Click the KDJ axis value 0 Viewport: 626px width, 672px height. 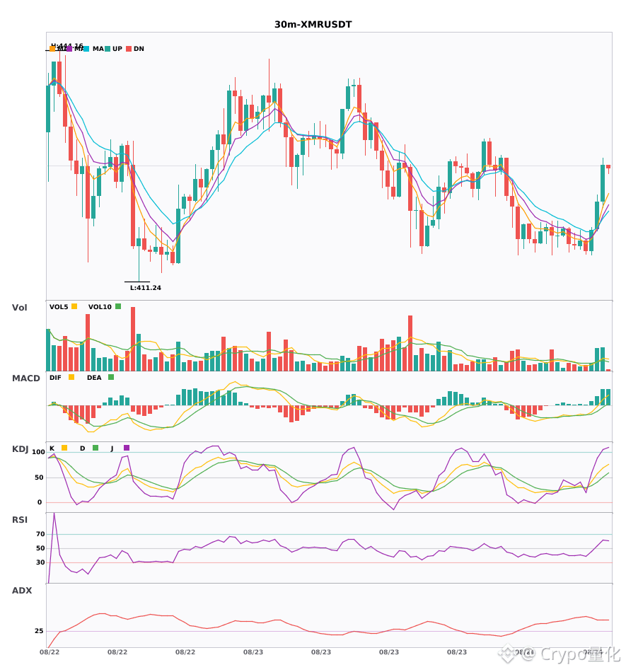coord(40,502)
